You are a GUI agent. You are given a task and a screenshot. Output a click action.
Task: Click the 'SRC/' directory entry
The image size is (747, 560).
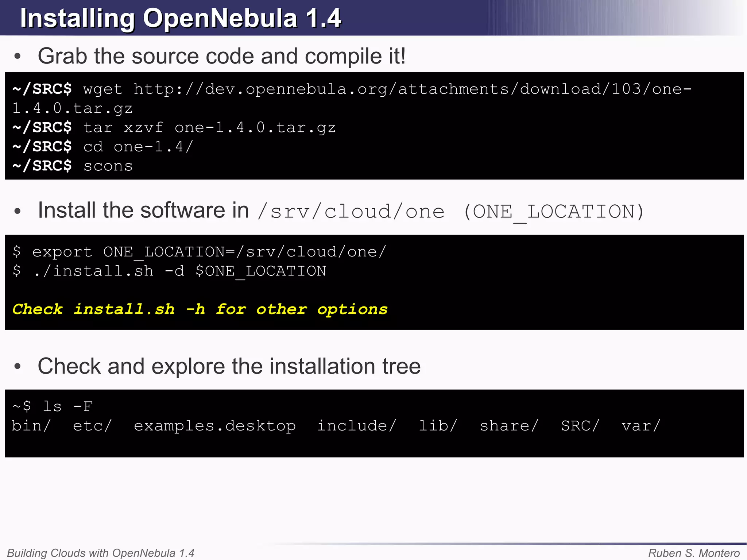coord(580,426)
